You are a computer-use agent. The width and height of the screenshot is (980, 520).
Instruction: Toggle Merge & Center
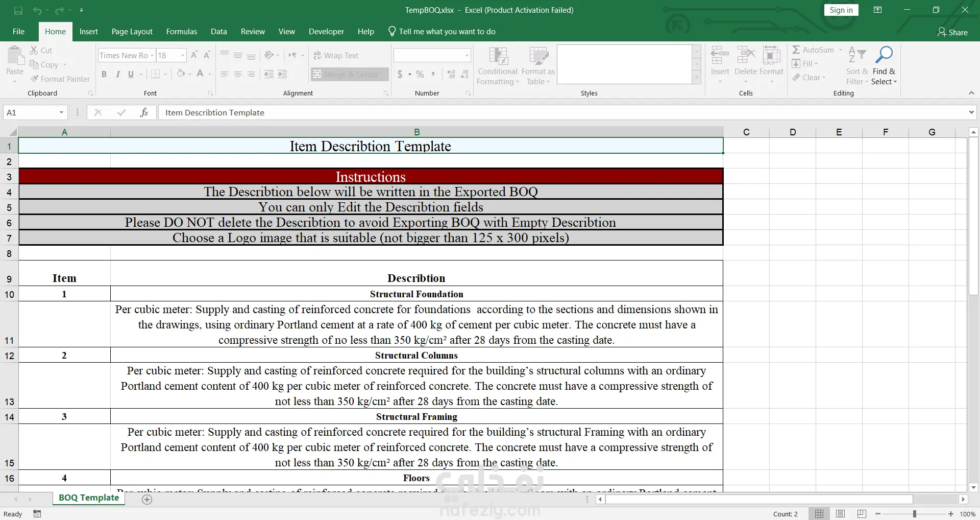pyautogui.click(x=350, y=74)
